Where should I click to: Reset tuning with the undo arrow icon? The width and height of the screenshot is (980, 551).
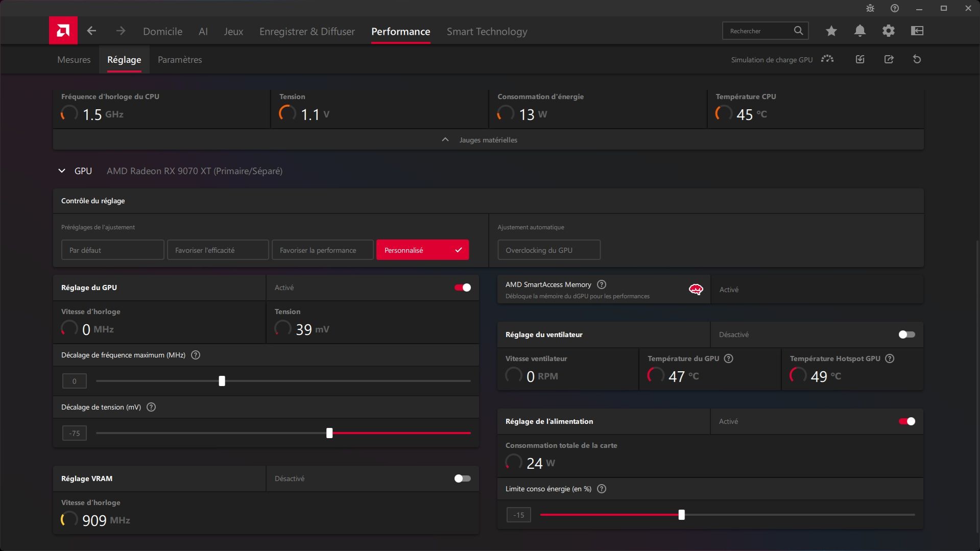(x=917, y=59)
